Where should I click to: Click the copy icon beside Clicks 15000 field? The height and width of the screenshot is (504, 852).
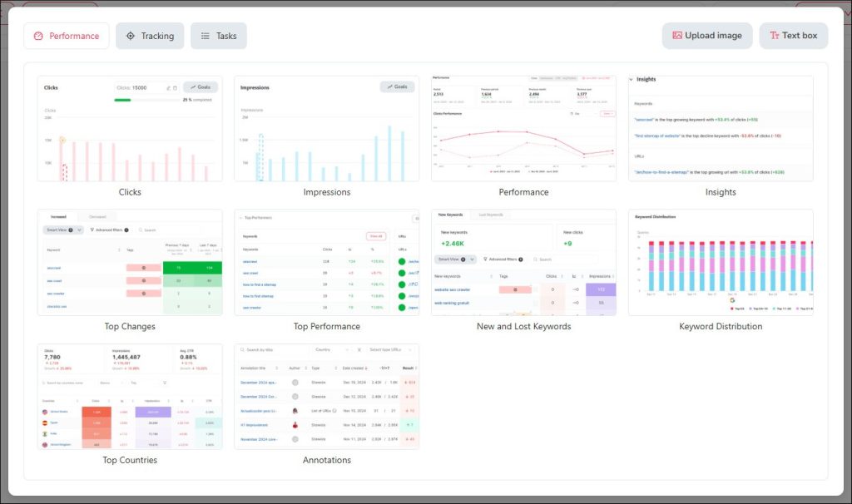(175, 87)
